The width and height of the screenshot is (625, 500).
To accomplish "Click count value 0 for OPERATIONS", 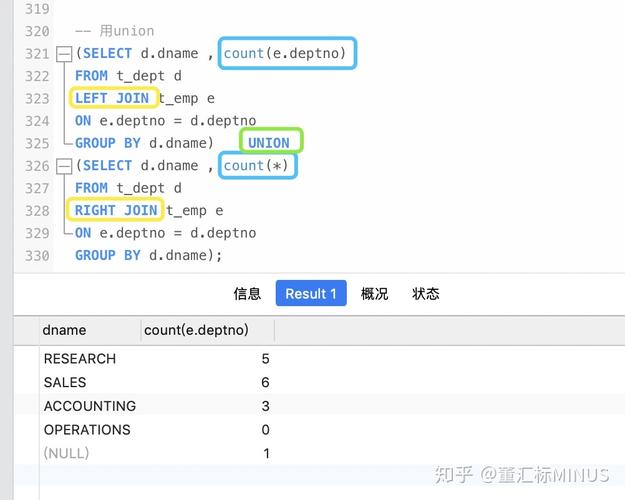I will [x=265, y=430].
